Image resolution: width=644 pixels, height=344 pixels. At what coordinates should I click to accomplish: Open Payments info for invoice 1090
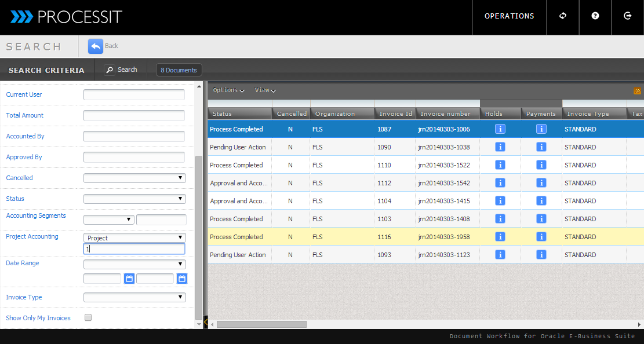541,147
